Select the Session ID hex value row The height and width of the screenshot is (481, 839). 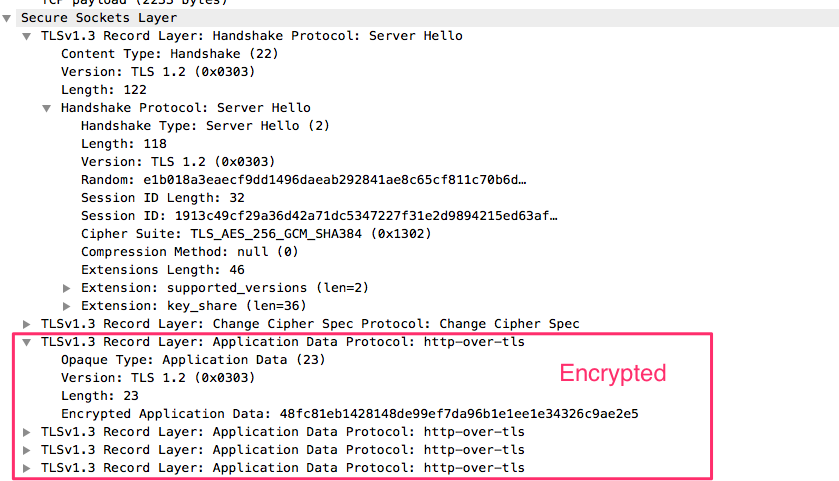(x=318, y=216)
